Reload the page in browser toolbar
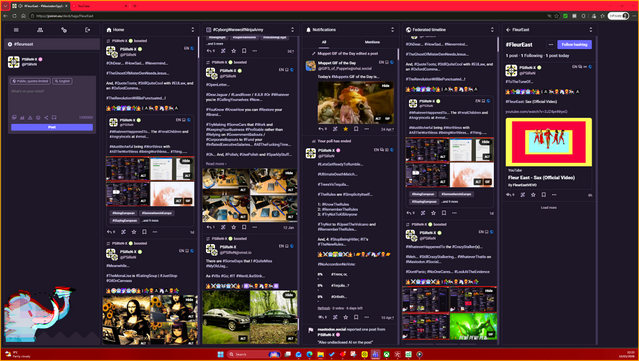This screenshot has height=361, width=639. coord(14,16)
